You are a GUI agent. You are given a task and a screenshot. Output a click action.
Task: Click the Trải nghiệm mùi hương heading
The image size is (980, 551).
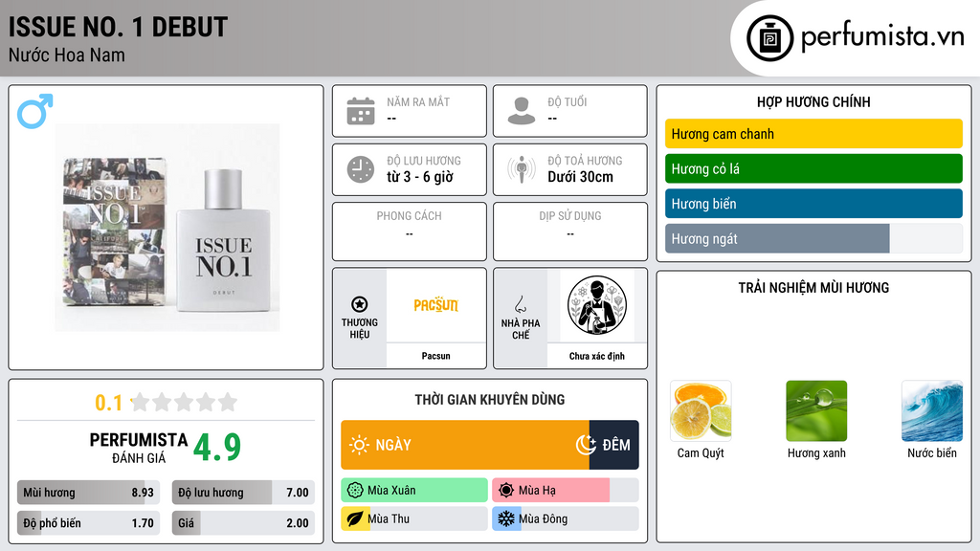[813, 287]
